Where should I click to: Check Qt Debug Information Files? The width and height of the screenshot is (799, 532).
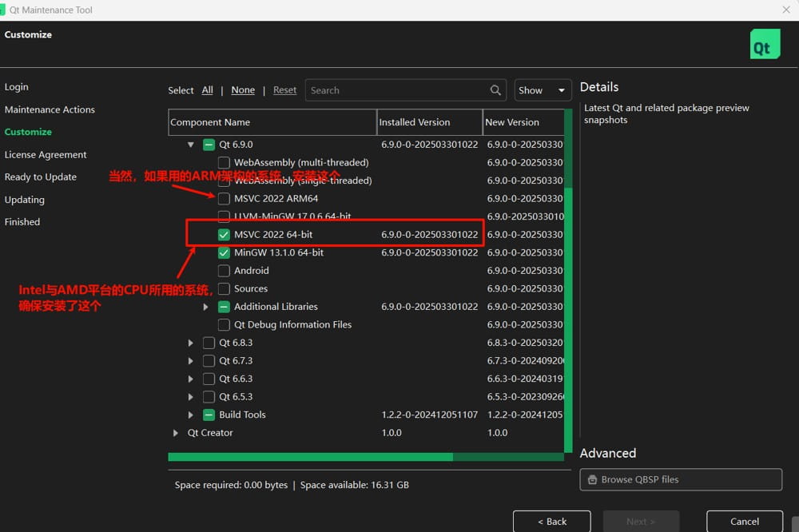pos(224,324)
